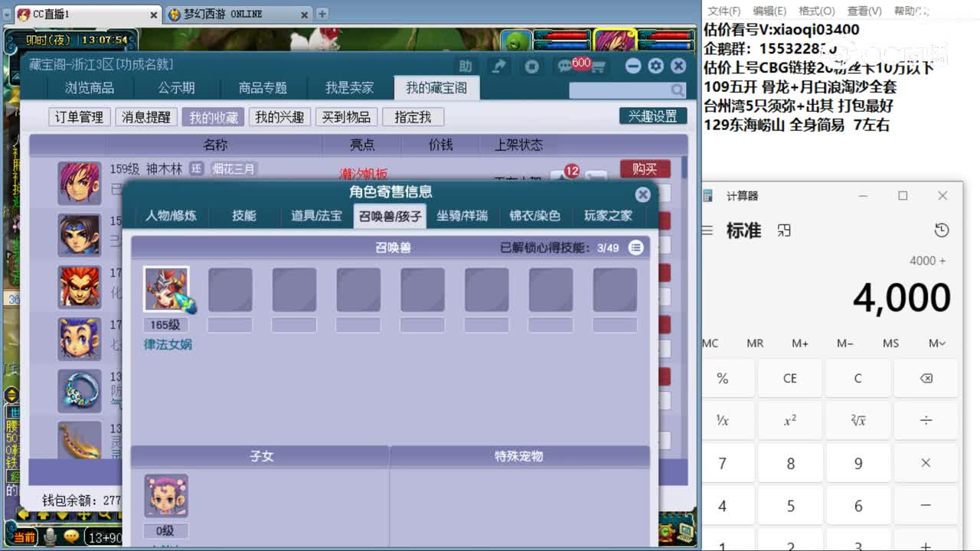This screenshot has height=551, width=980.
Task: Switch to 我是卖家 tab
Action: click(349, 88)
